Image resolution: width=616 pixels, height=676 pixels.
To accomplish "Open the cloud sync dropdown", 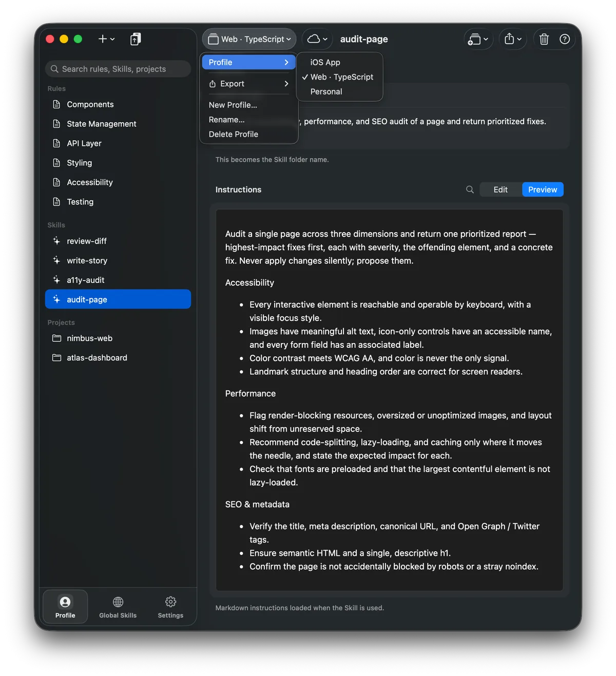I will 317,39.
